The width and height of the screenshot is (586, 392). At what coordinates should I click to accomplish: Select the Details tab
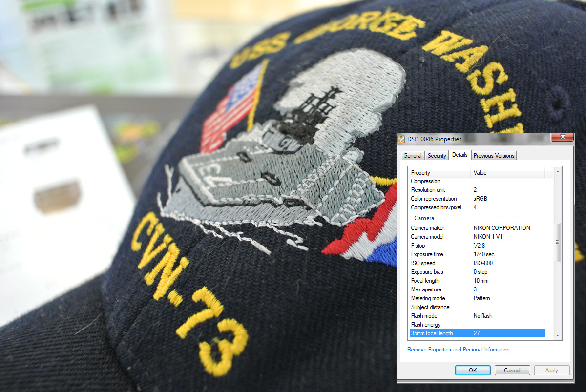[x=460, y=155]
